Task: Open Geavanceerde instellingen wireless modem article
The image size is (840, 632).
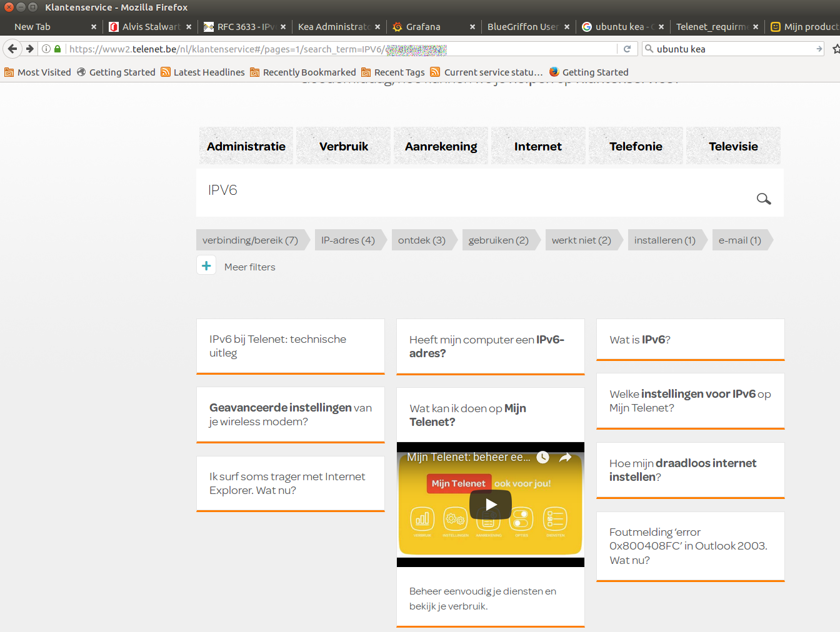Action: 291,415
